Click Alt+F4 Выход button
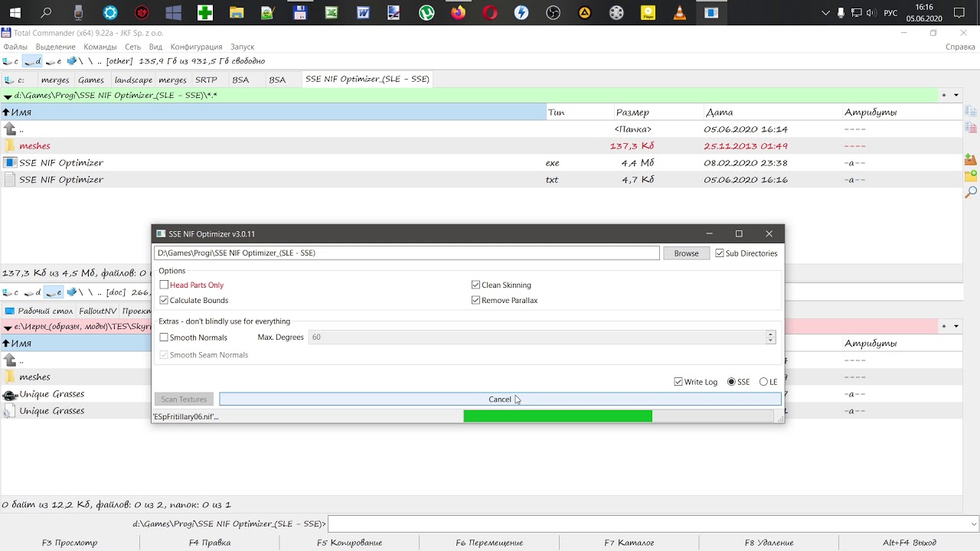Image resolution: width=980 pixels, height=551 pixels. click(x=909, y=543)
